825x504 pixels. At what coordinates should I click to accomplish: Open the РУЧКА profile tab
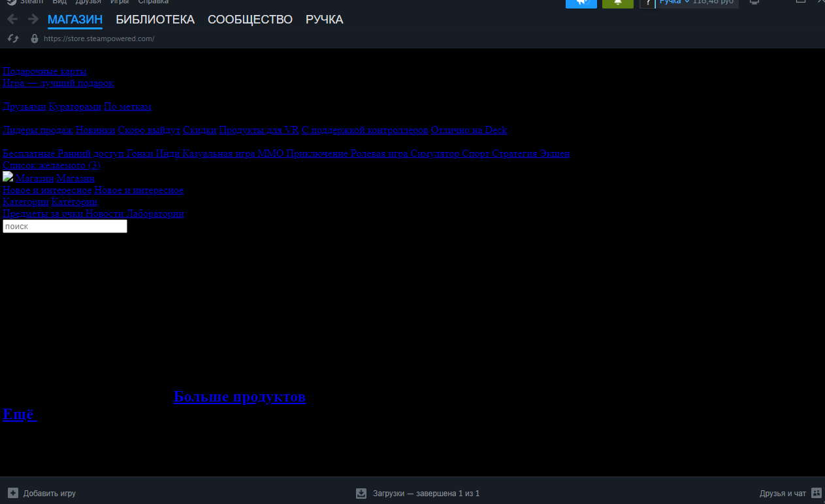pos(325,20)
